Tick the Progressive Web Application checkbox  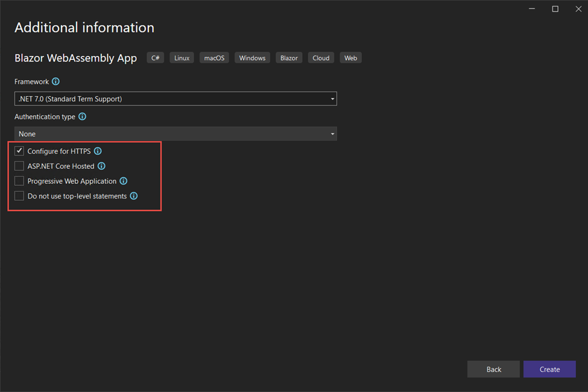pos(19,181)
